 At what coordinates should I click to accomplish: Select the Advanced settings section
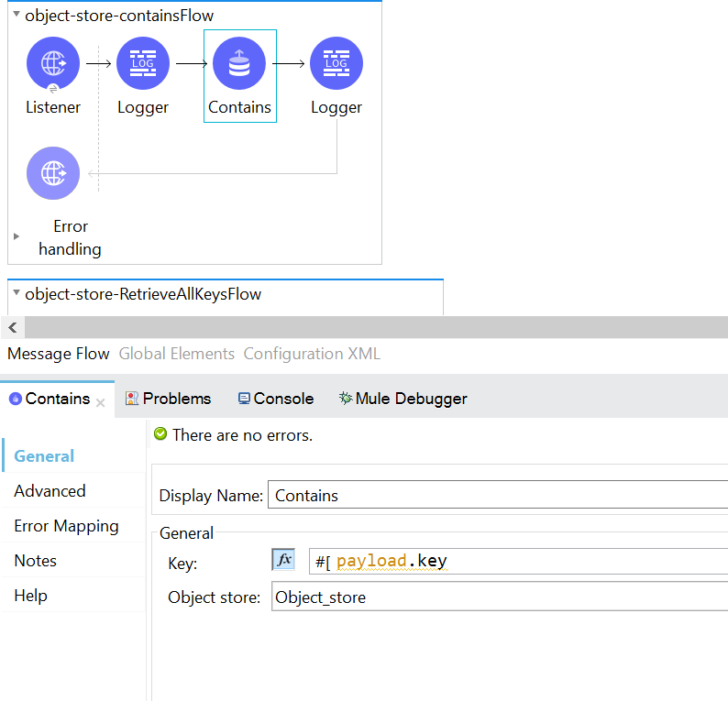tap(50, 491)
